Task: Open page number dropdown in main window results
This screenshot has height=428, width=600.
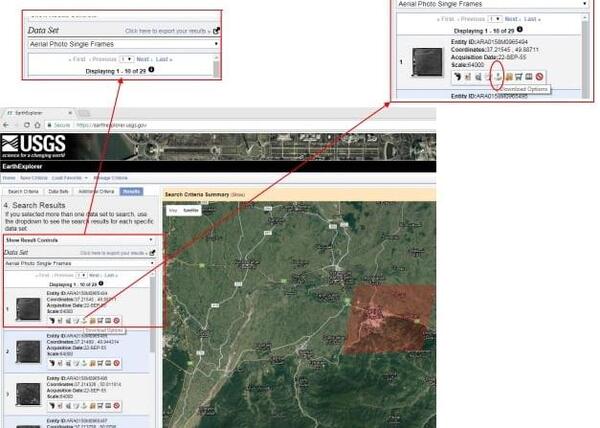Action: point(81,275)
